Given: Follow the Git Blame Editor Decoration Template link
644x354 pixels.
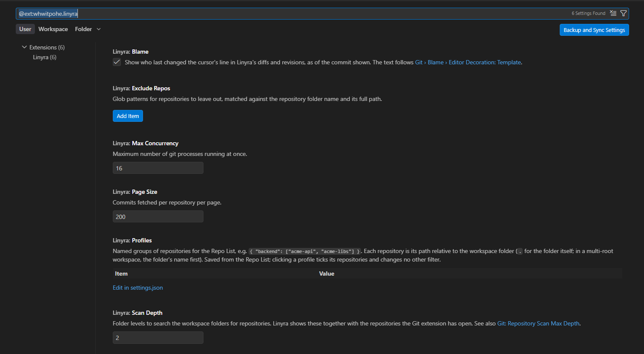Looking at the screenshot, I should tap(468, 62).
